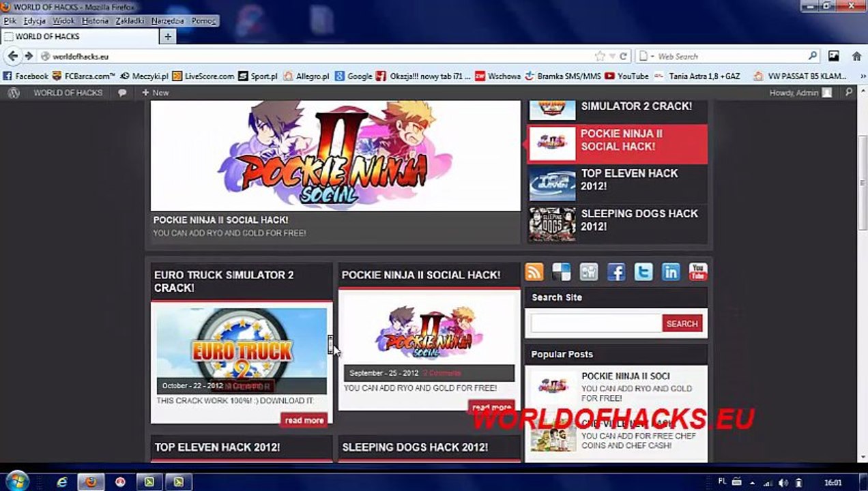Open the Plik menu
Screen dimensions: 868x491
tap(10, 21)
